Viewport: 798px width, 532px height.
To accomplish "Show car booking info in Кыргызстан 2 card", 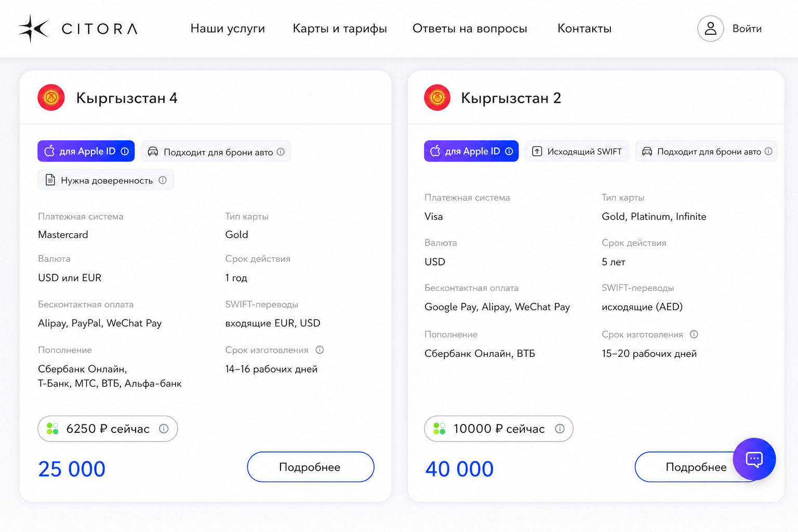I will pos(768,151).
